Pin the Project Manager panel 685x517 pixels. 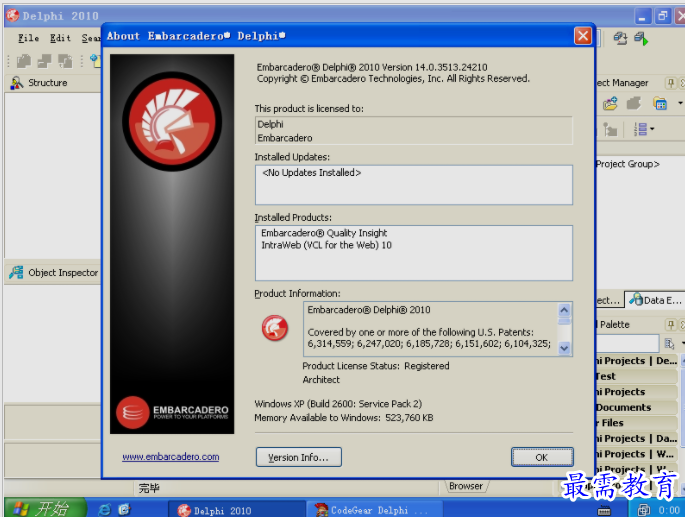tap(671, 83)
